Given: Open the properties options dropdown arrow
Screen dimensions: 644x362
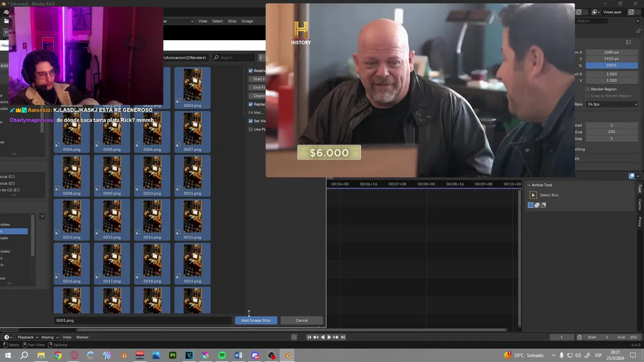Looking at the screenshot, I should (638, 21).
